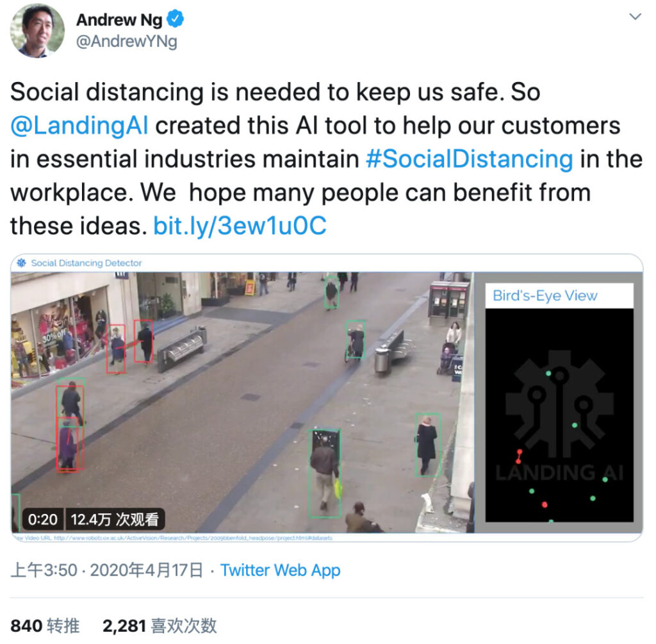Play the embedded street video

click(x=243, y=402)
